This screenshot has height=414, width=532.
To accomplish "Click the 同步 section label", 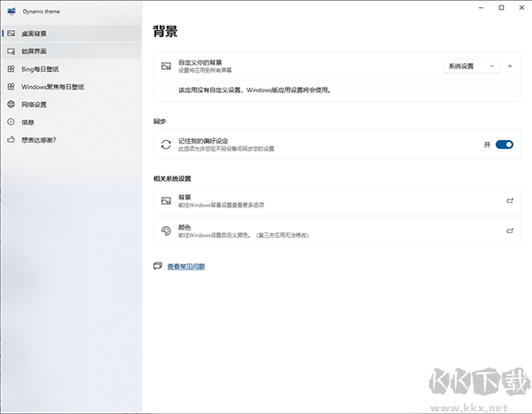I will point(160,121).
